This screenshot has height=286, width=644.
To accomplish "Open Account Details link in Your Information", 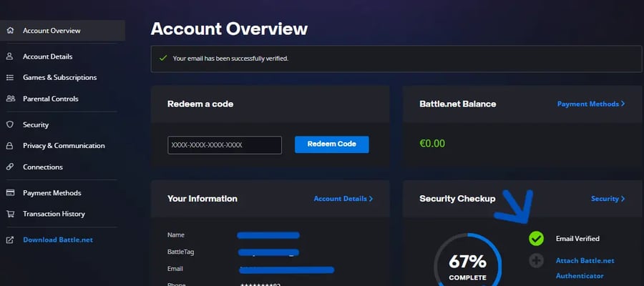I will (x=343, y=199).
